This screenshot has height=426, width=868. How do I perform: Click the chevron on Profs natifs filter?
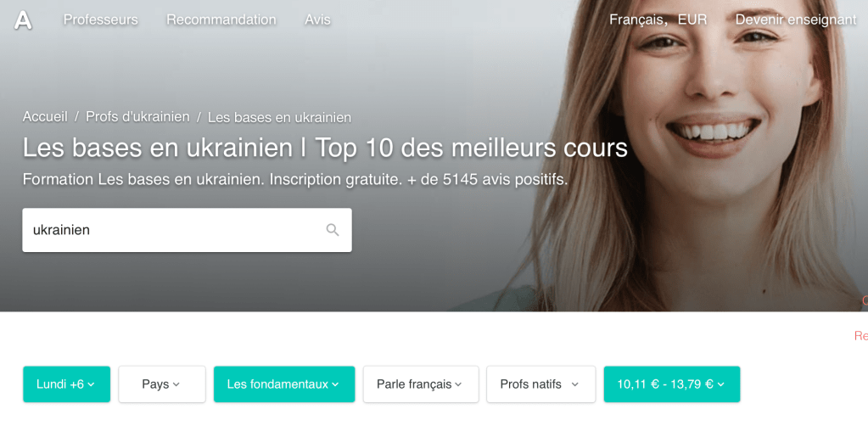pos(574,384)
